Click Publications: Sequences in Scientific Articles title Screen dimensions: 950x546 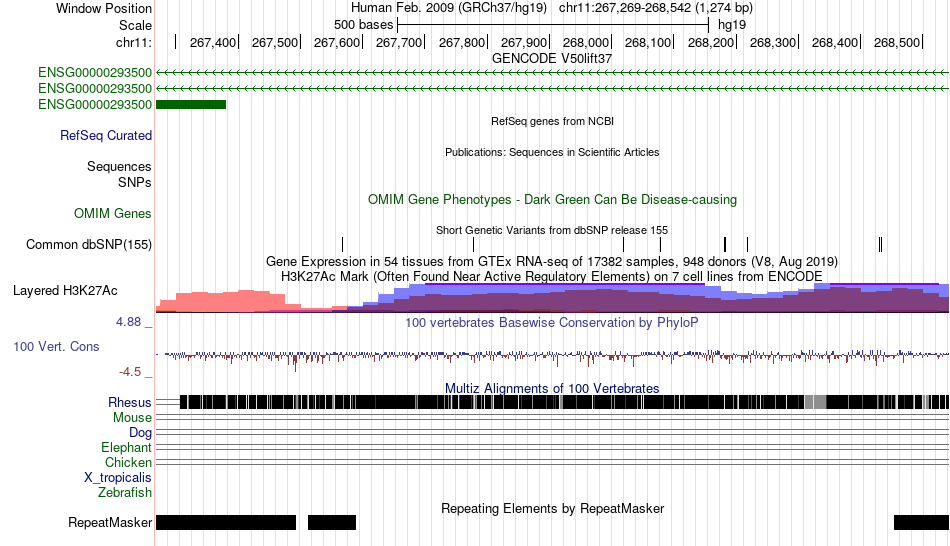pos(552,152)
